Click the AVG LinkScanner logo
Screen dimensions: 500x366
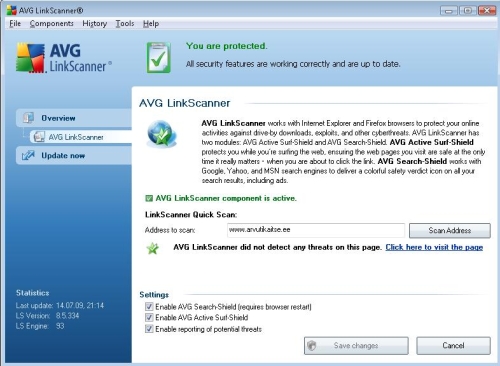coord(64,58)
